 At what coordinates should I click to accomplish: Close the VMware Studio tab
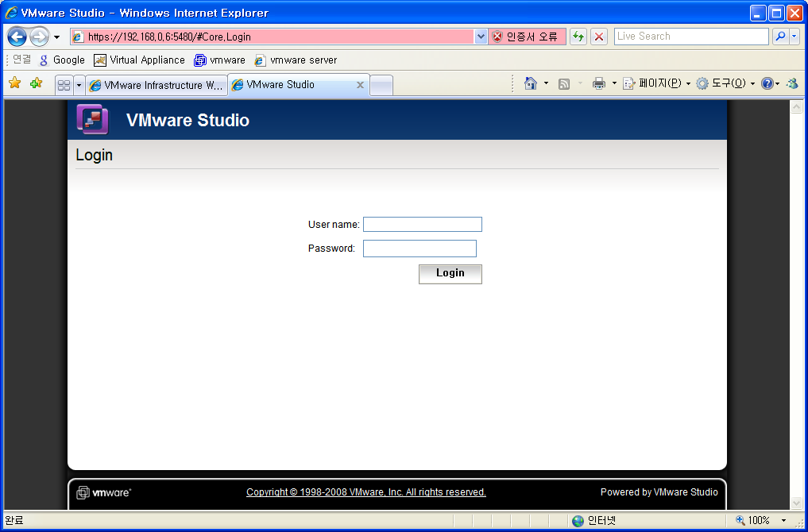(x=360, y=85)
